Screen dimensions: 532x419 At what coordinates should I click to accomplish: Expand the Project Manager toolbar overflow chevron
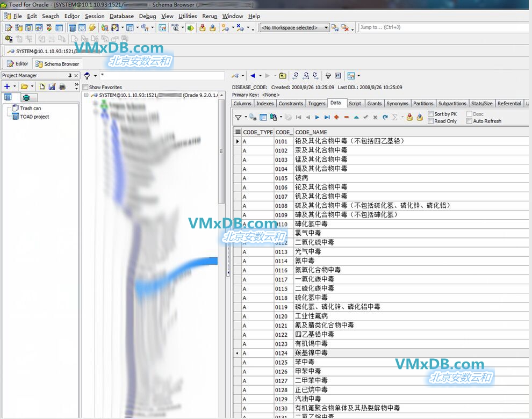(x=76, y=86)
